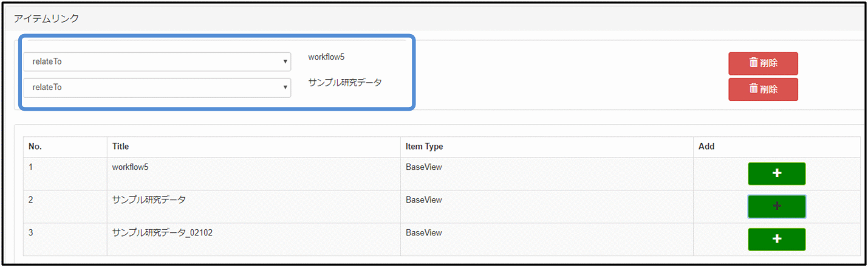Image resolution: width=868 pixels, height=267 pixels.
Task: Click the No. column header
Action: click(35, 147)
